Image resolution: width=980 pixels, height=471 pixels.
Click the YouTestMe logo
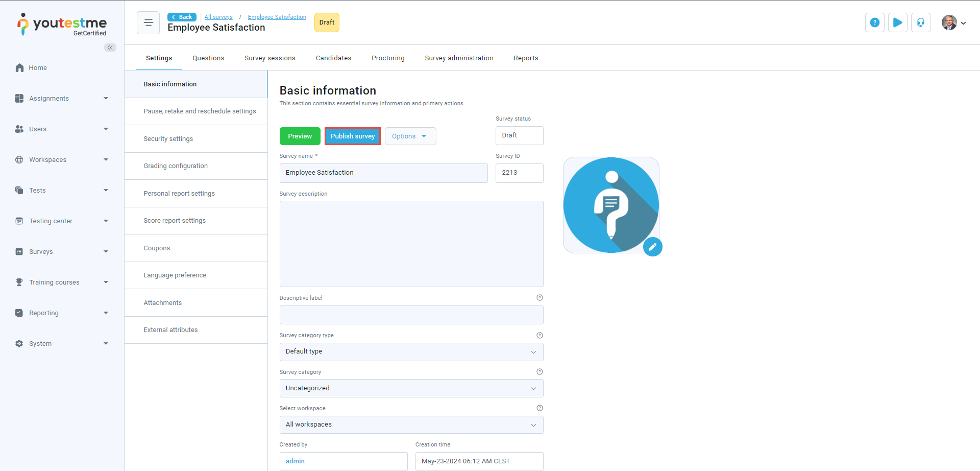tap(62, 25)
